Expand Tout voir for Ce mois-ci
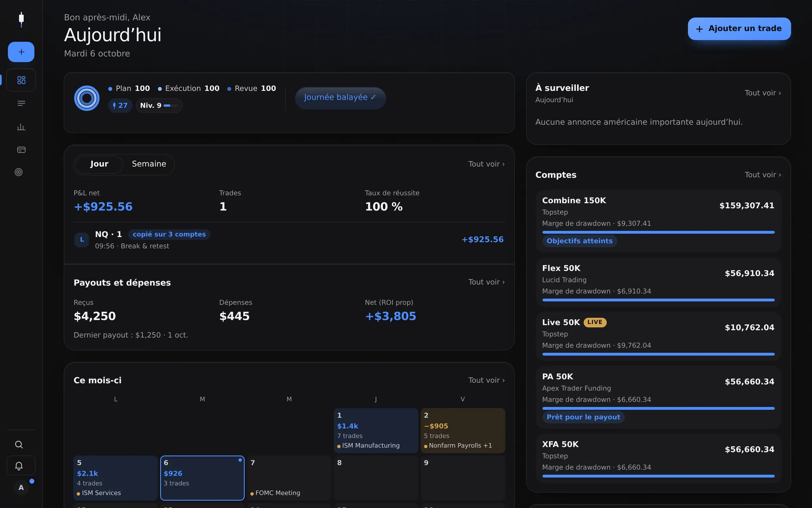812x508 pixels. 486,380
